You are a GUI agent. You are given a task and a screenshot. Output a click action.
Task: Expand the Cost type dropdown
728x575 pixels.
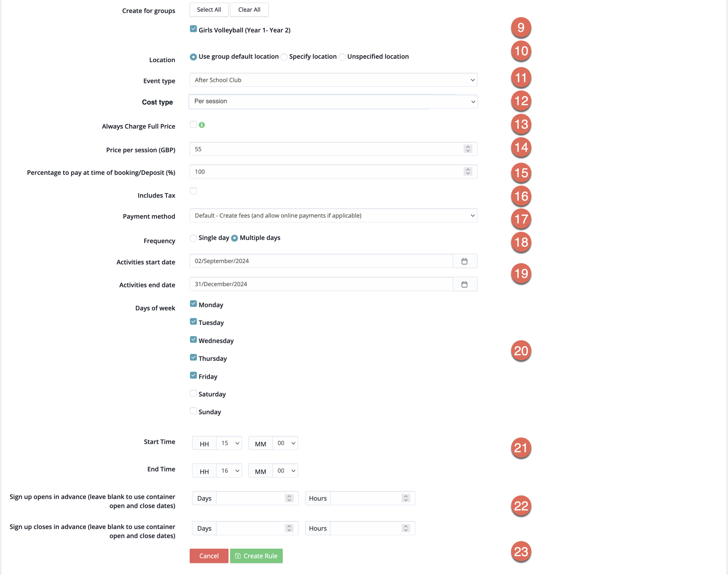[x=333, y=102]
